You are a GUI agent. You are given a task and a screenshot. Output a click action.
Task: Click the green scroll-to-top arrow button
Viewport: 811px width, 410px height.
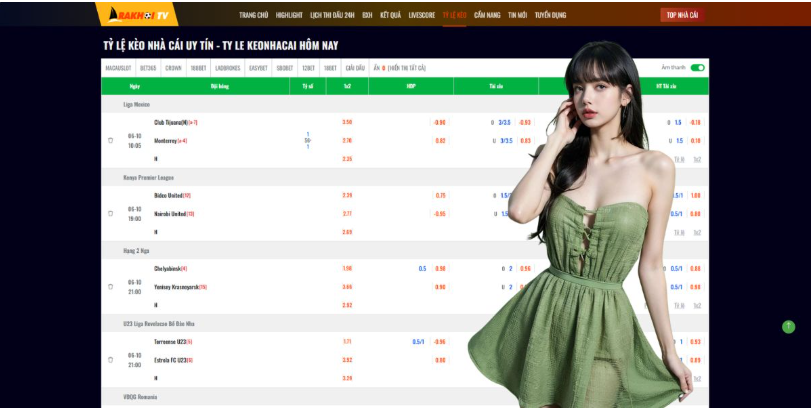coord(788,326)
